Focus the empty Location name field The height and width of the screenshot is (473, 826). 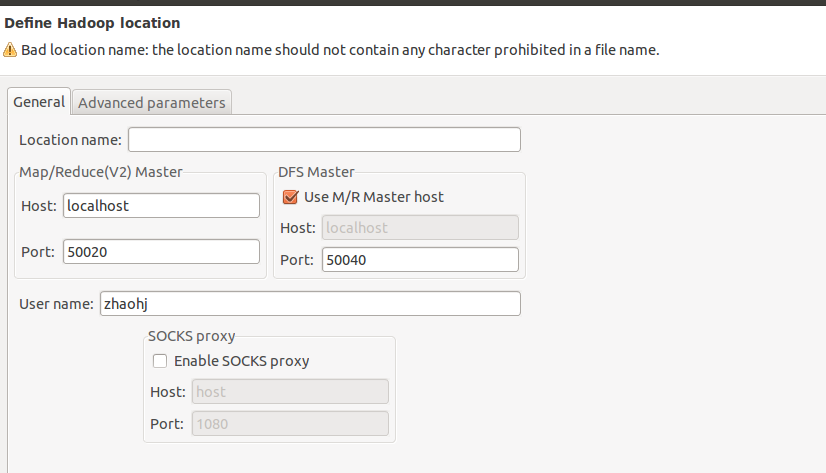coord(324,140)
